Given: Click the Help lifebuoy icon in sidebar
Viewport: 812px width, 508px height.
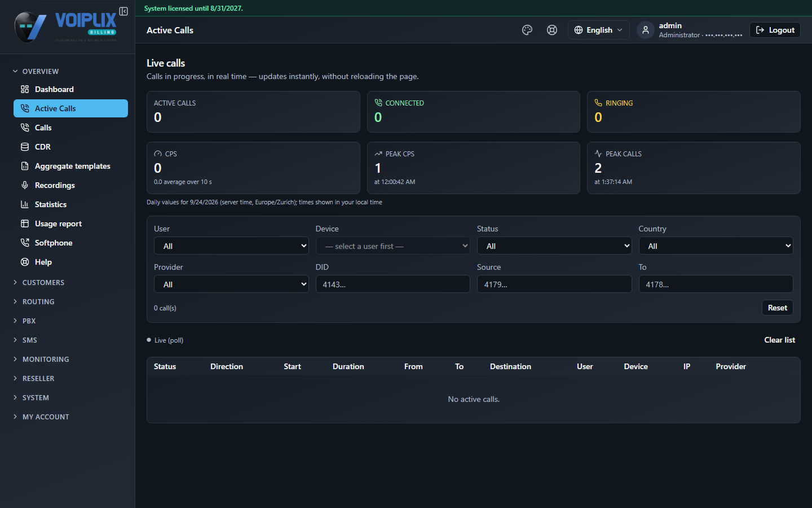Looking at the screenshot, I should [25, 262].
